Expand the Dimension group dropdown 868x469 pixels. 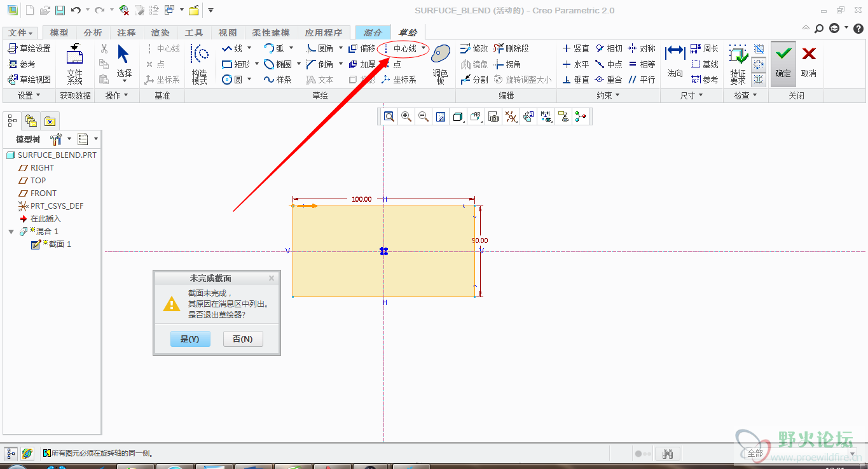tap(692, 95)
